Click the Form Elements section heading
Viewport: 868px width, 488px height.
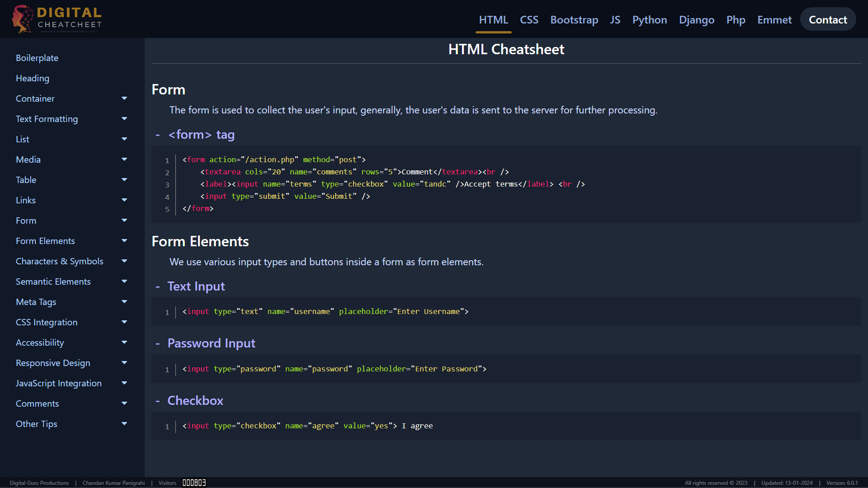(x=200, y=241)
